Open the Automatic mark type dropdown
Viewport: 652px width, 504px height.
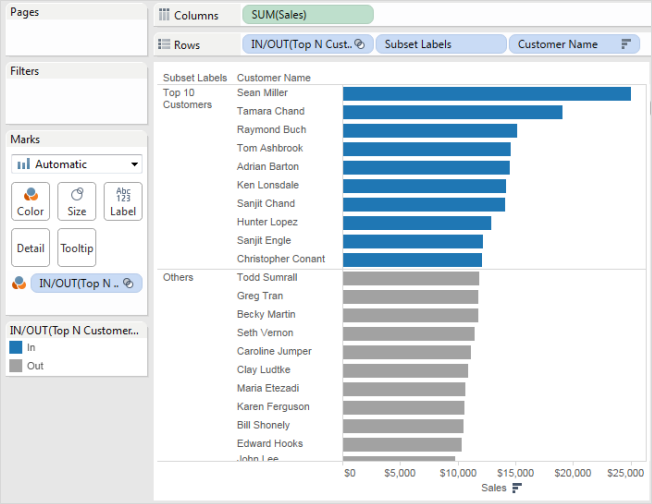77,164
